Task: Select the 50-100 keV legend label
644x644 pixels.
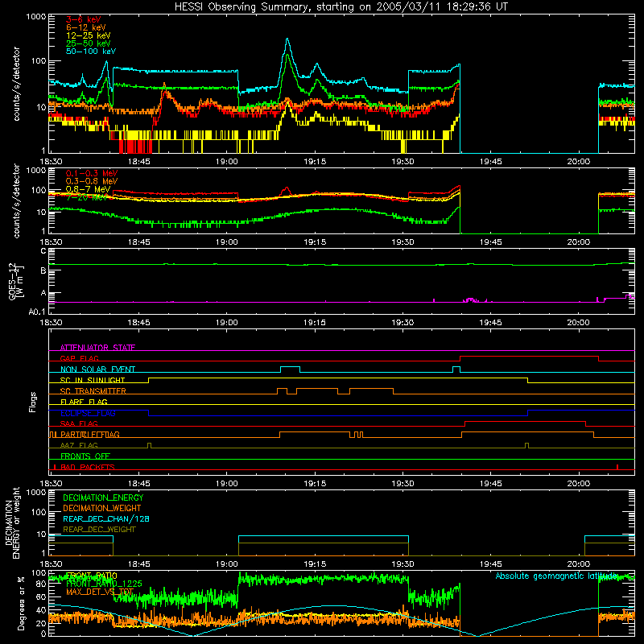Action: pyautogui.click(x=91, y=52)
